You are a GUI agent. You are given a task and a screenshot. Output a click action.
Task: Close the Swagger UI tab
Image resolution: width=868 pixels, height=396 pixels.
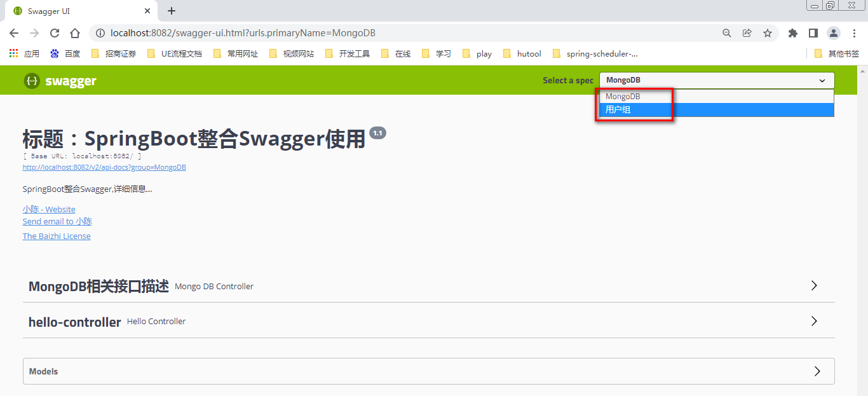coord(147,11)
